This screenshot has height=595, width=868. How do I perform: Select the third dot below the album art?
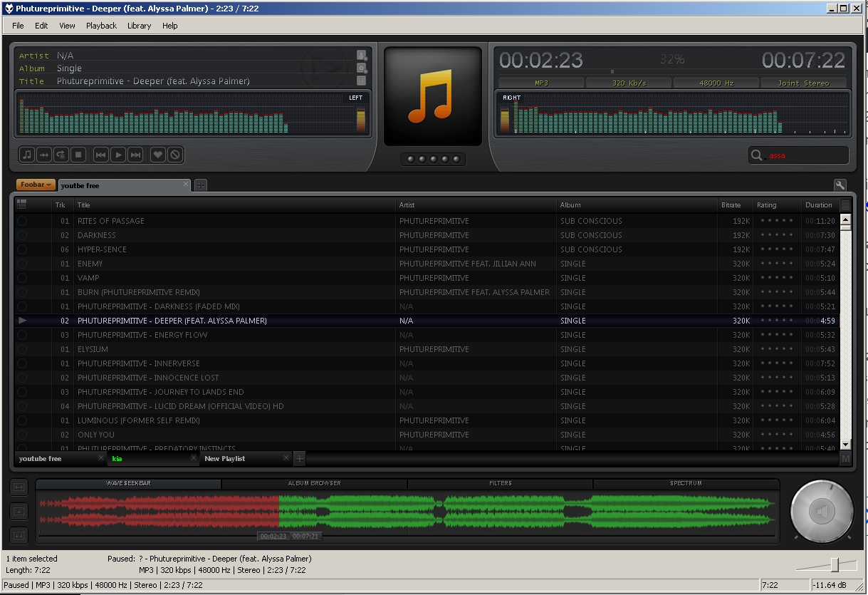(433, 159)
